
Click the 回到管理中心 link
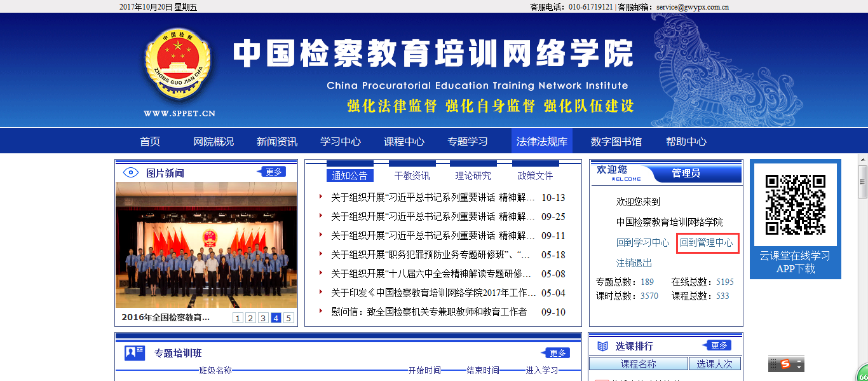707,242
